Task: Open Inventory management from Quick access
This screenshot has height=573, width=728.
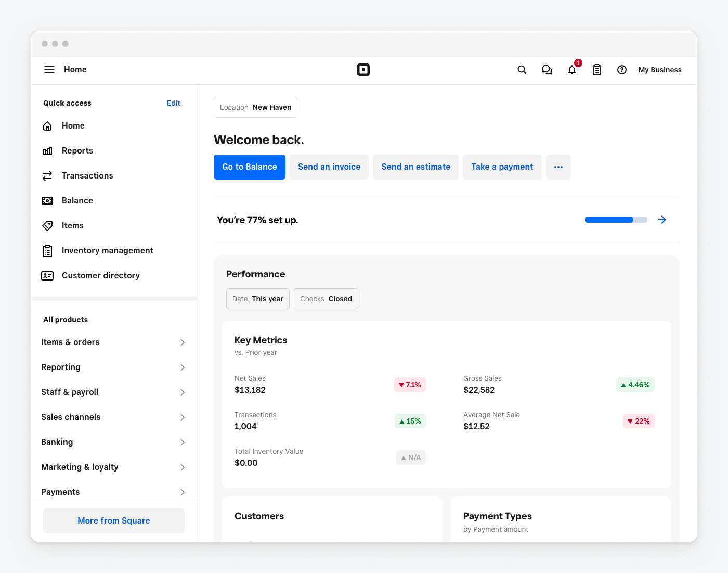Action: click(x=107, y=250)
